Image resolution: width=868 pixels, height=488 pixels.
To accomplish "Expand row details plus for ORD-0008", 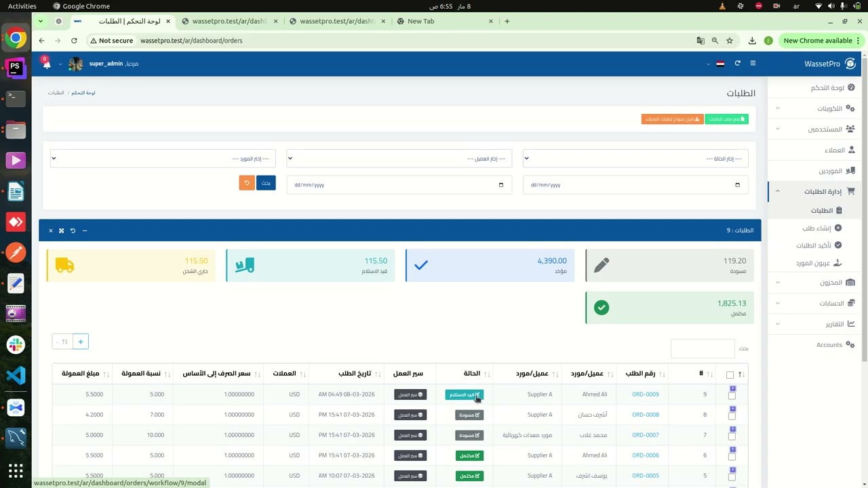I will click(732, 409).
